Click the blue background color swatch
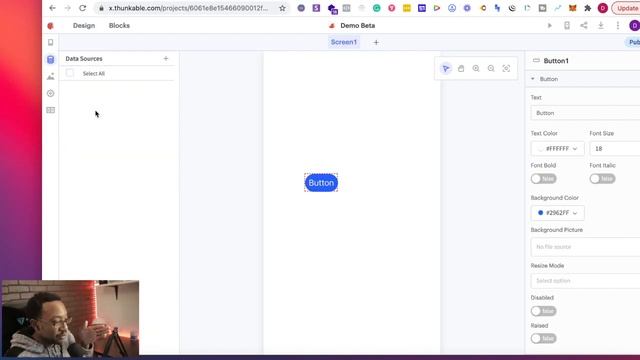Screen dimensions: 640x360 click(x=540, y=213)
